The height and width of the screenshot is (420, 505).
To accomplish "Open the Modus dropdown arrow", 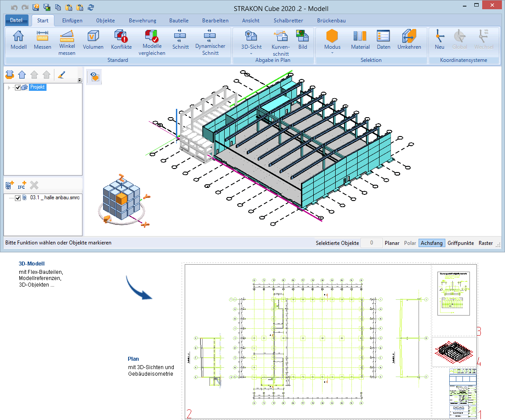I will (x=332, y=53).
